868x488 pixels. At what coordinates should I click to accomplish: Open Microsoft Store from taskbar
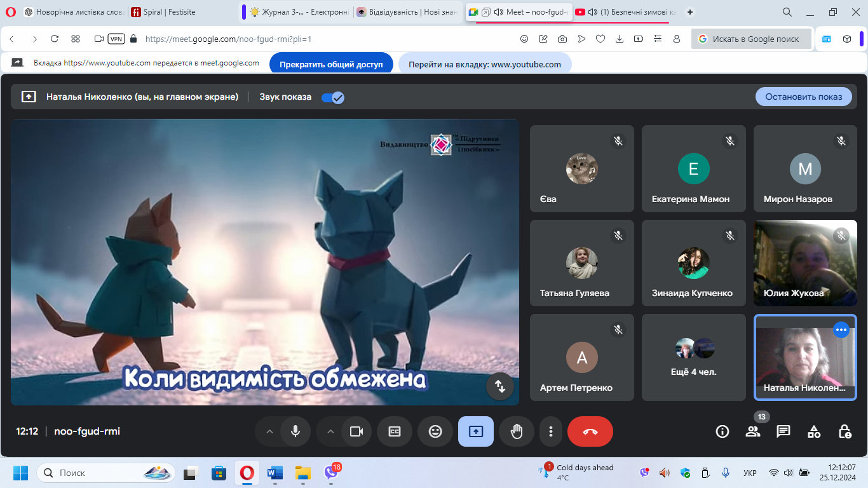point(219,473)
